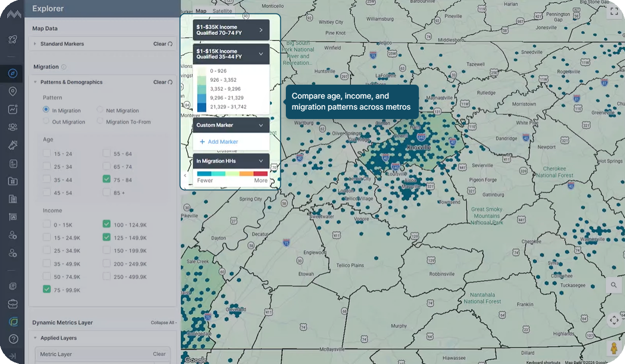Uncheck the 100 - 124.9K income checkbox
This screenshot has width=625, height=364.
click(x=106, y=224)
